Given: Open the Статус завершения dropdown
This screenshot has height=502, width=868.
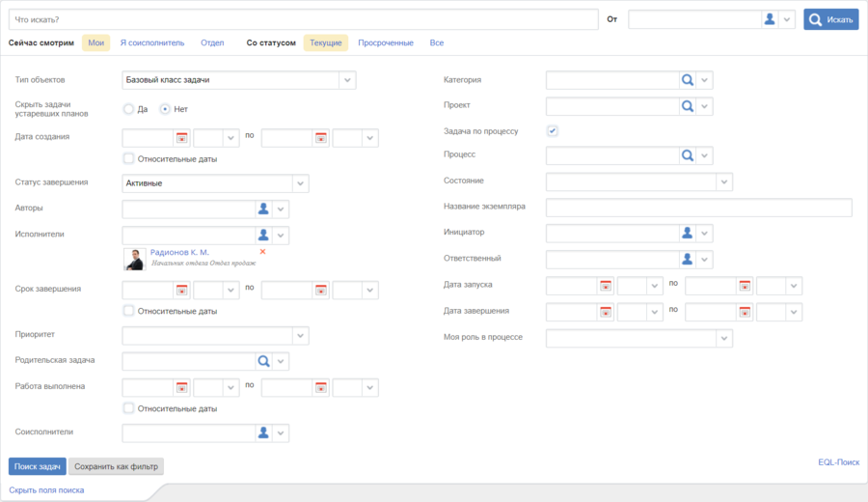Looking at the screenshot, I should point(301,183).
